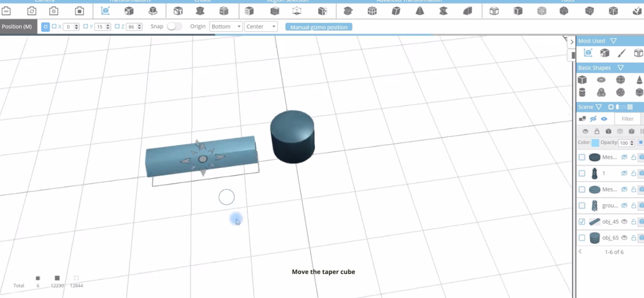This screenshot has width=644, height=298.
Task: Check the X axis checkbox
Action: click(x=54, y=27)
